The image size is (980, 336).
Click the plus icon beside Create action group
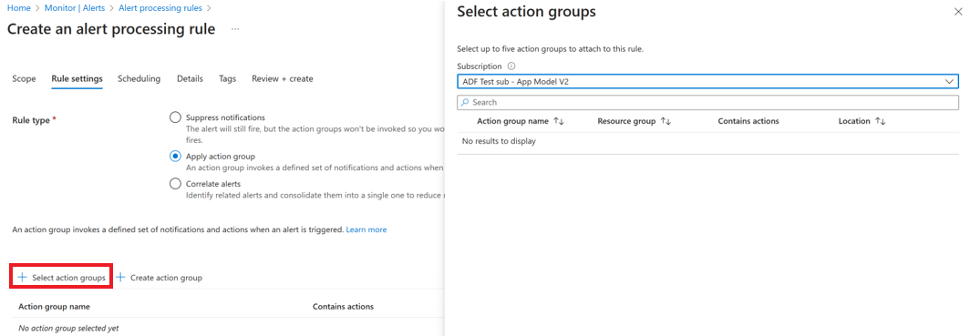tap(120, 278)
